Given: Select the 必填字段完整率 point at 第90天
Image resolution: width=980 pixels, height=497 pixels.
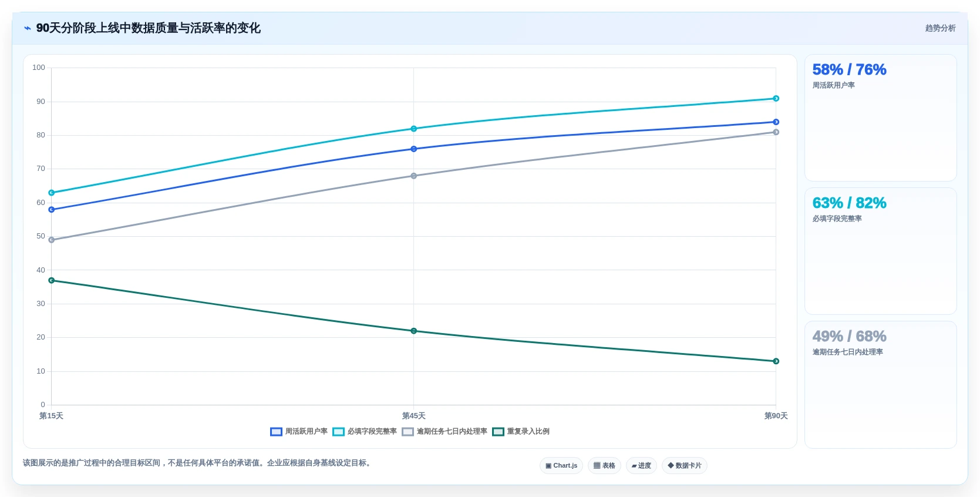Looking at the screenshot, I should [x=776, y=99].
